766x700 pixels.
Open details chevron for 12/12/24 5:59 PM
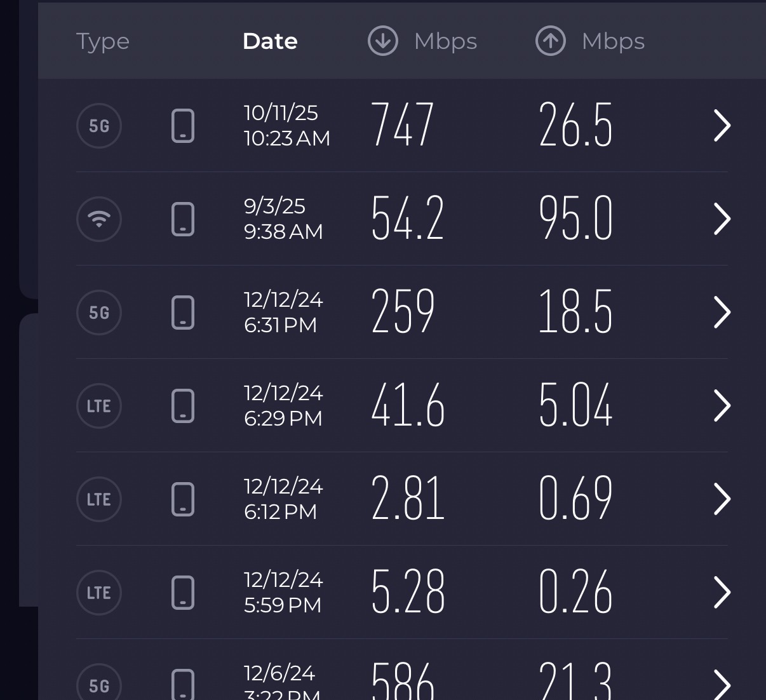click(x=722, y=593)
